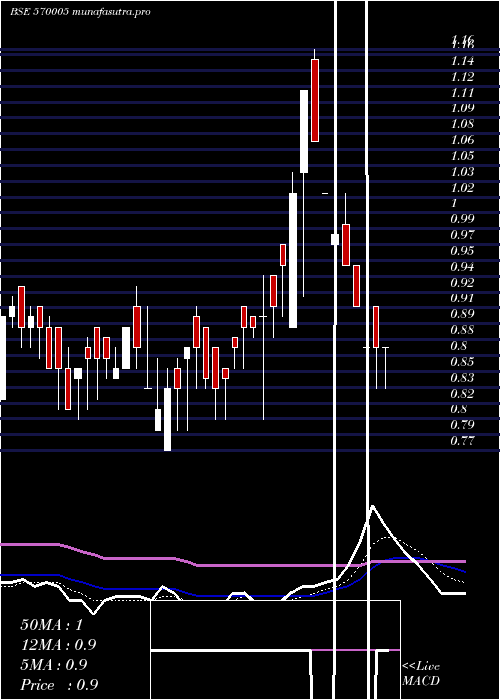
Task: Click the 1.05 price axis label
Action: 462,156
